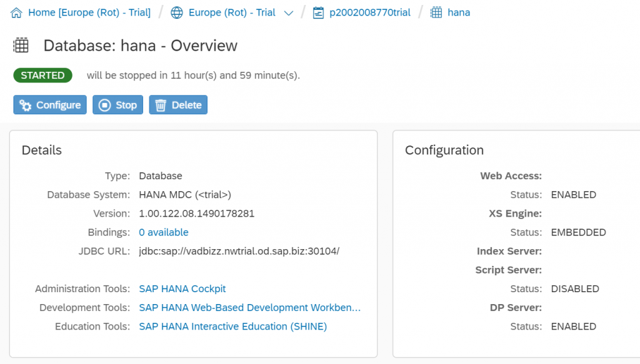Click the stop circle icon
Image resolution: width=640 pixels, height=364 pixels.
(x=104, y=105)
